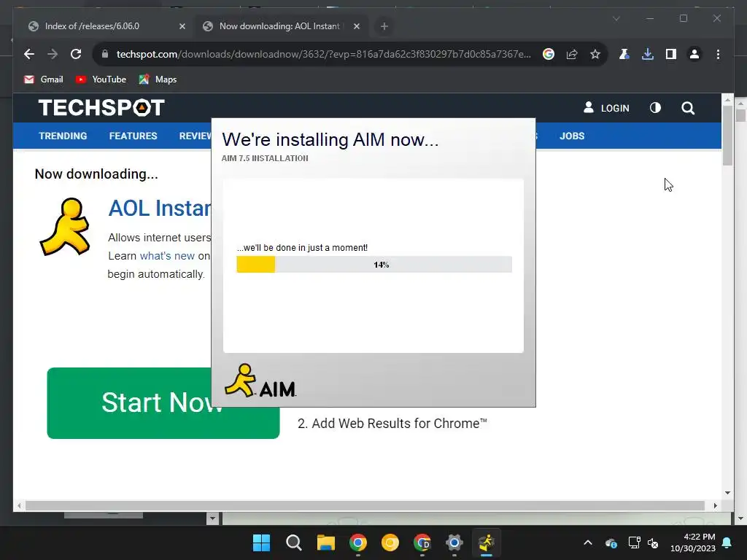Open Google icon in address bar

(x=549, y=54)
